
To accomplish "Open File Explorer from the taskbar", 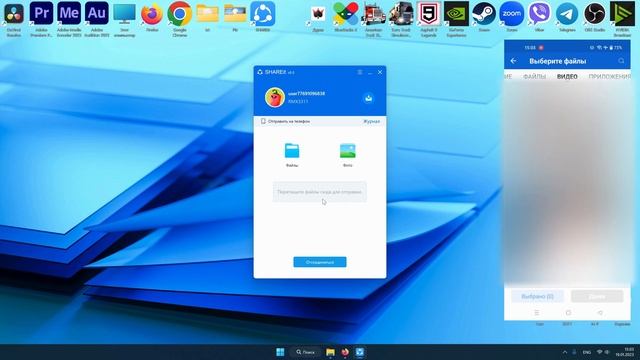I will point(330,352).
